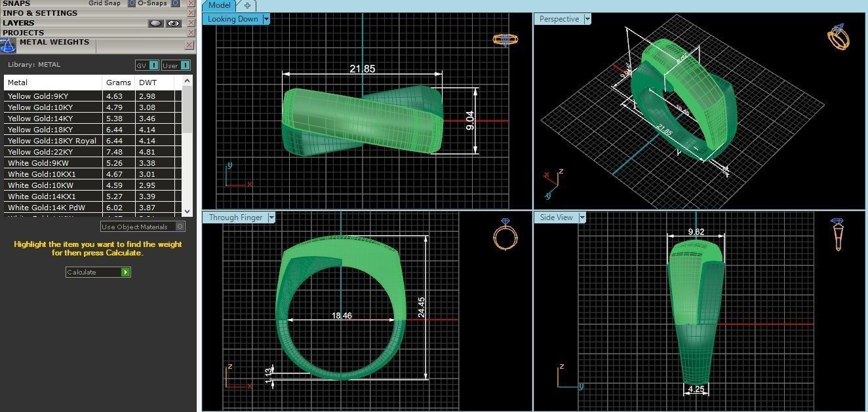868x412 pixels.
Task: Select White Gold:9KW row
Action: click(92, 163)
